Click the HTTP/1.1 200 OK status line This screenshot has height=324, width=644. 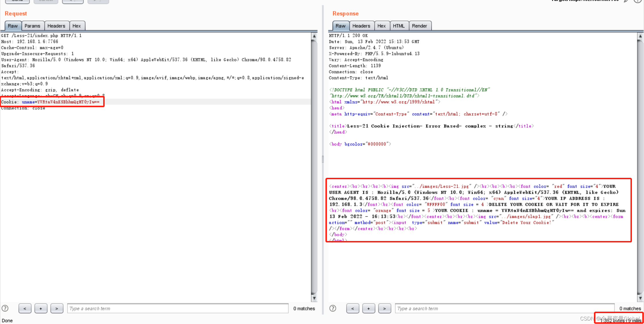point(348,36)
